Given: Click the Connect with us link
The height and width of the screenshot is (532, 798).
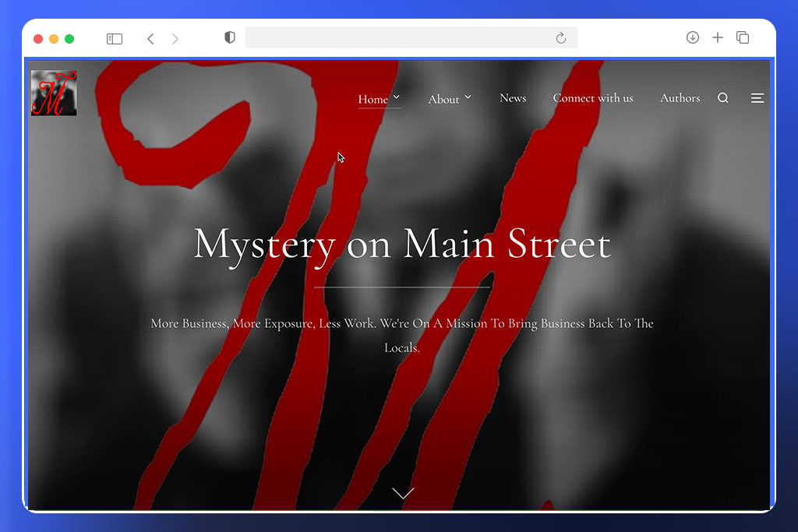Looking at the screenshot, I should pyautogui.click(x=593, y=98).
